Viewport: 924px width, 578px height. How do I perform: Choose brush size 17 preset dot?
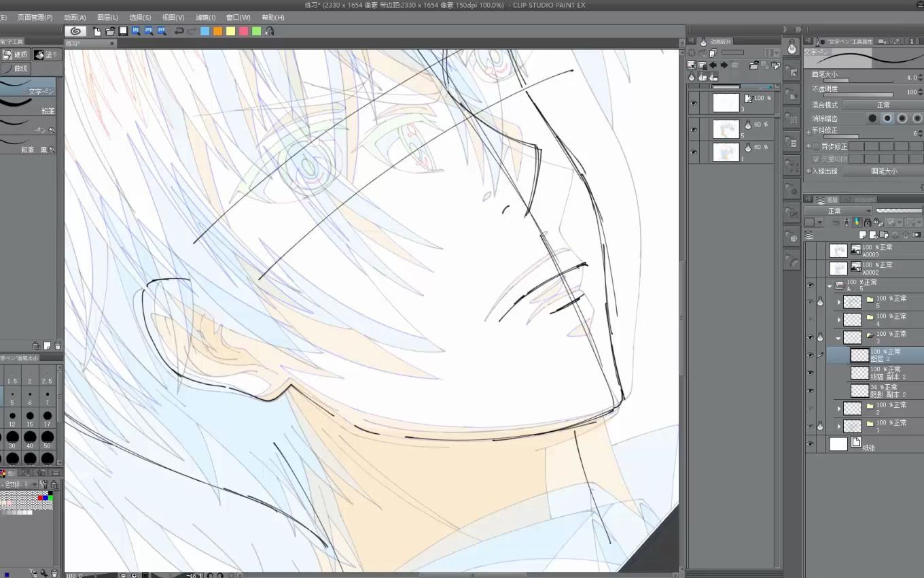pyautogui.click(x=47, y=415)
